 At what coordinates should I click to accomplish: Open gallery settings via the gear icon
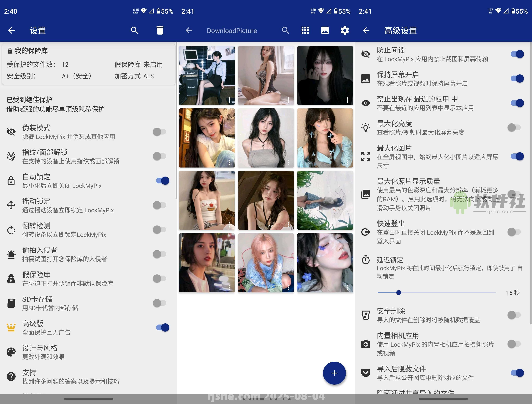[345, 30]
